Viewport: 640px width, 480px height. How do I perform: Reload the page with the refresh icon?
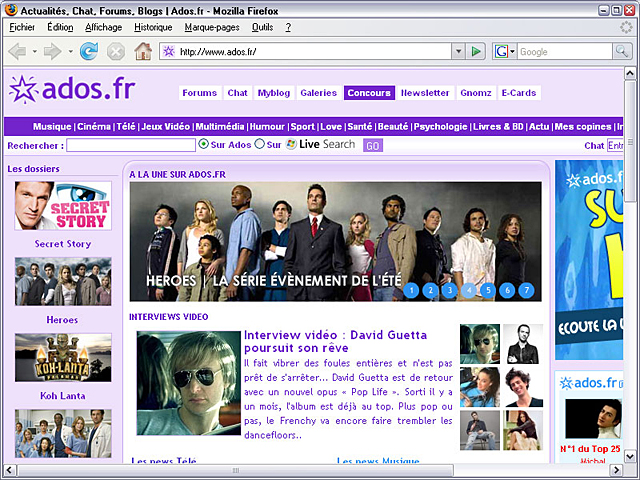tap(89, 51)
